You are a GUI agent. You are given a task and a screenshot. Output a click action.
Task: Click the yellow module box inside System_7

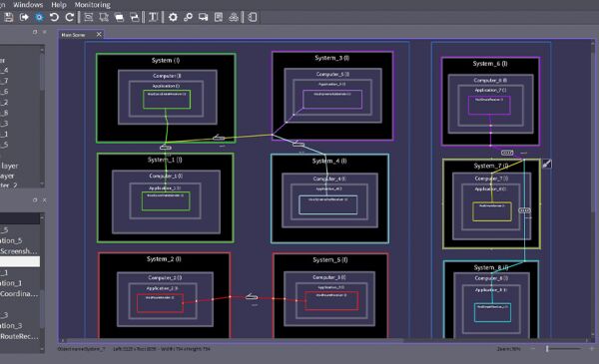point(492,211)
